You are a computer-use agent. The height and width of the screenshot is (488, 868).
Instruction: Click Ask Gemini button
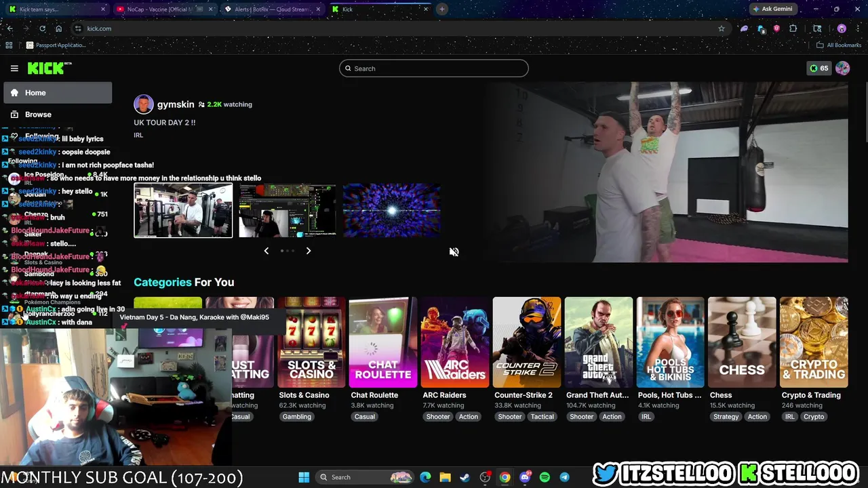pos(772,9)
